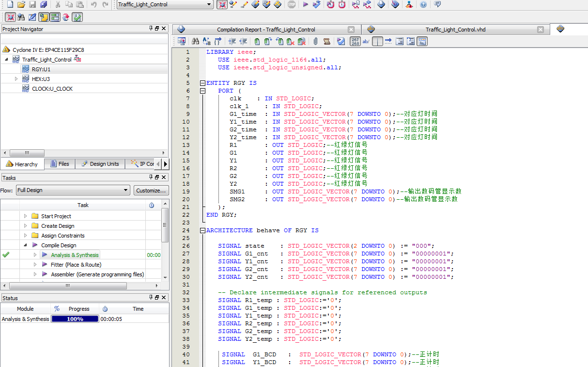Screen dimensions: 588x367
Task: Click the Customize... button
Action: click(x=151, y=190)
